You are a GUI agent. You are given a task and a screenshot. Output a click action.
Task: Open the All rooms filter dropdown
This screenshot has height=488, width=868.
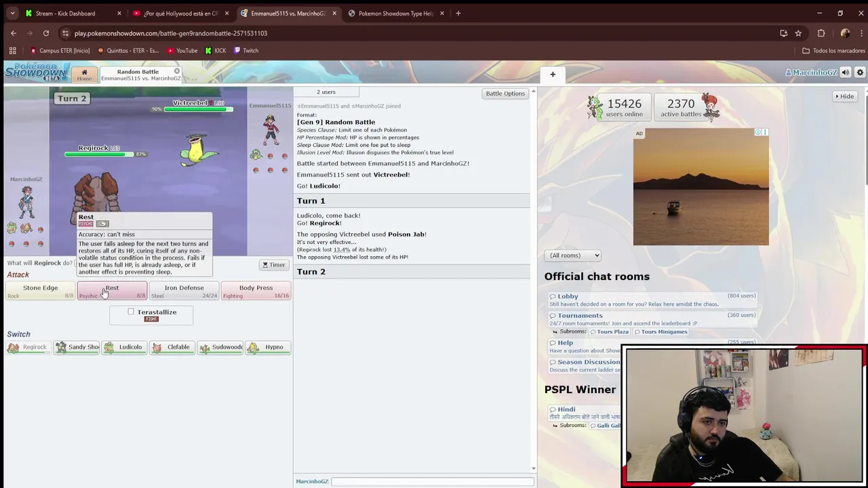click(x=572, y=256)
